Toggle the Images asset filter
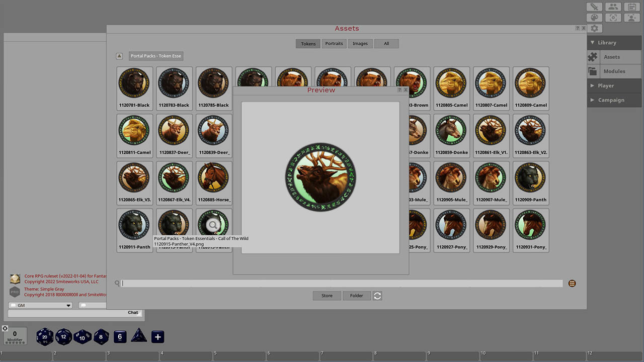Image resolution: width=644 pixels, height=362 pixels. click(x=360, y=43)
